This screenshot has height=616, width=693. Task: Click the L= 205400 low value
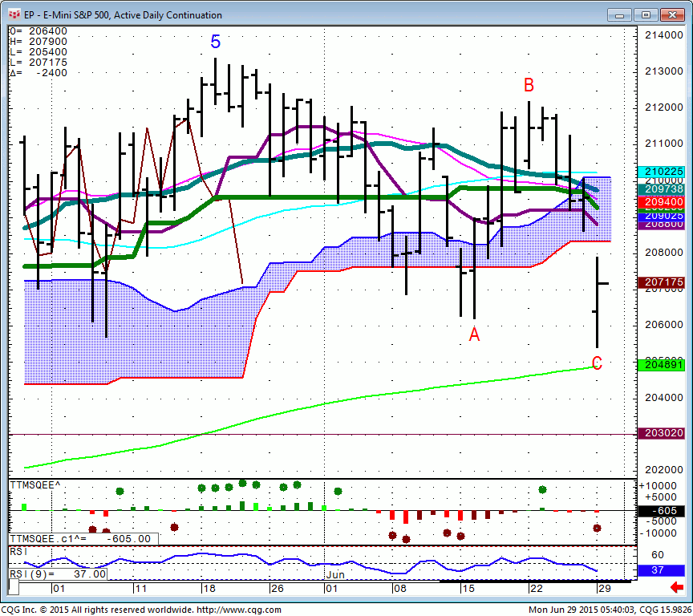point(38,52)
